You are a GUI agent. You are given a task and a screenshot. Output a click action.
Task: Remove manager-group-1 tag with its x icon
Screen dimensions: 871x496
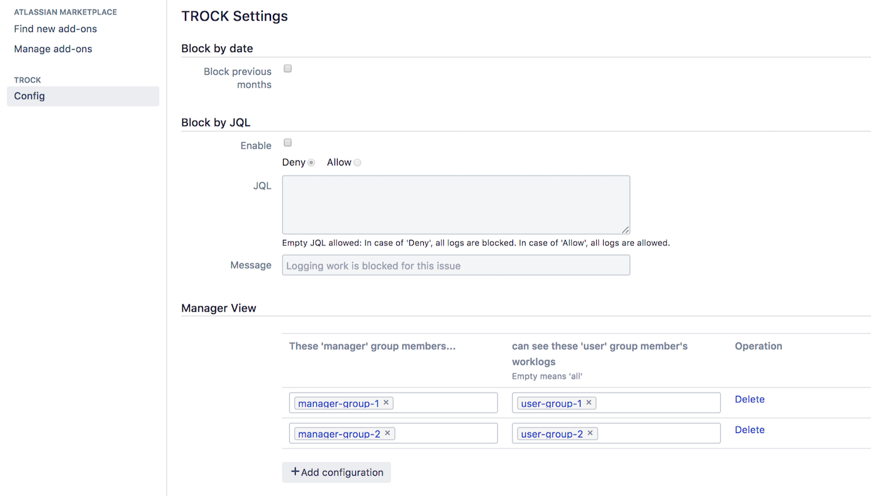[x=387, y=403]
